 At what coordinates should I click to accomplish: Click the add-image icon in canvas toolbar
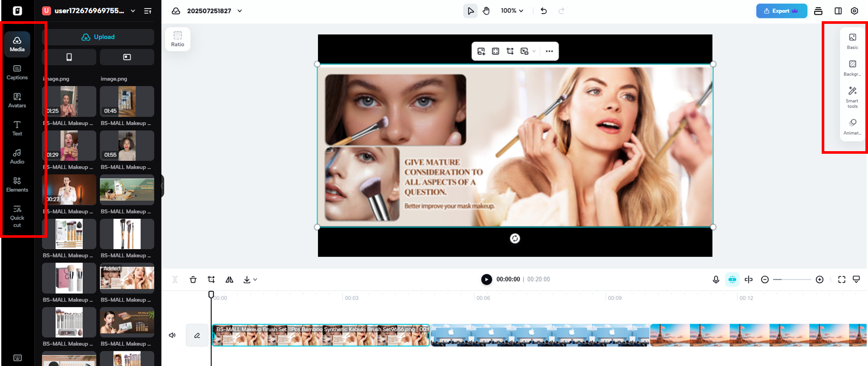[x=481, y=51]
